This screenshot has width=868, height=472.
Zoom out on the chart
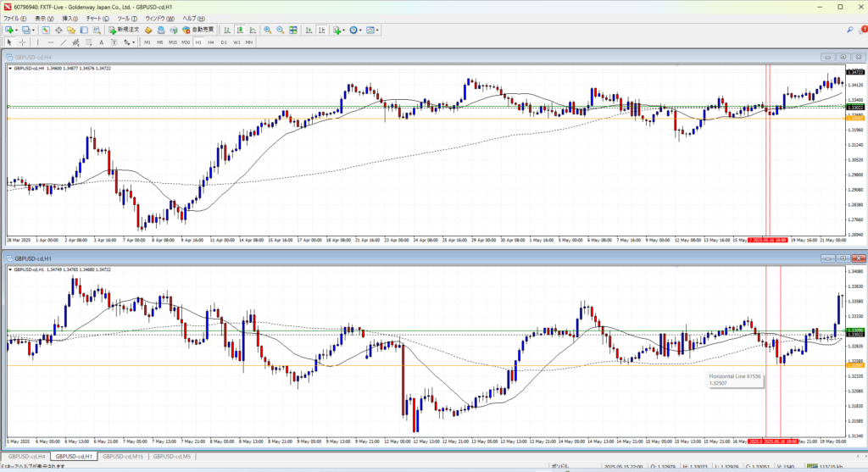(x=280, y=30)
